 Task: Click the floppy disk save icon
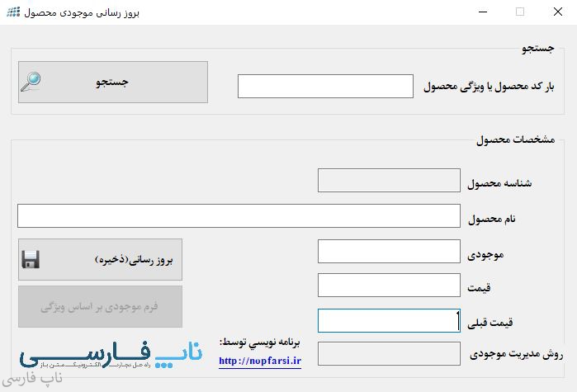pos(31,260)
